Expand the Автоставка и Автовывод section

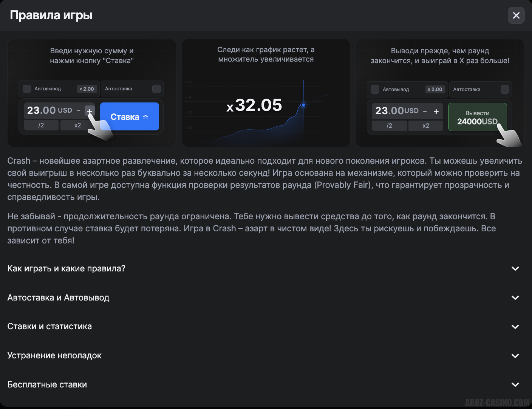515,297
